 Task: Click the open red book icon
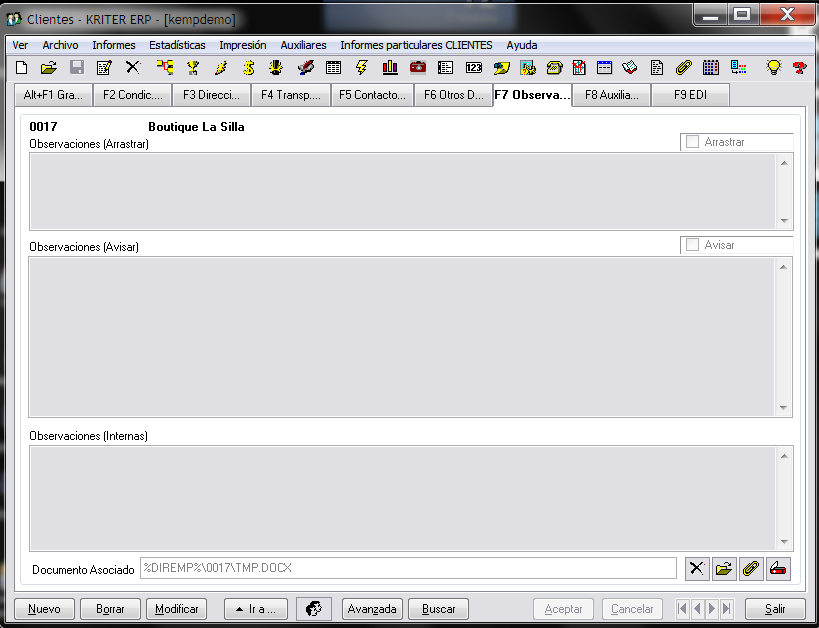click(x=629, y=67)
